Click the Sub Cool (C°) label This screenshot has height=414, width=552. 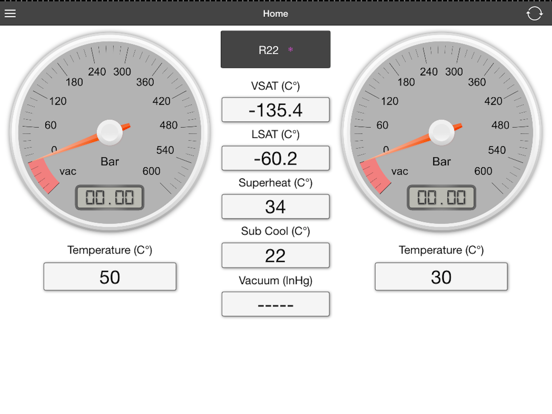click(275, 231)
